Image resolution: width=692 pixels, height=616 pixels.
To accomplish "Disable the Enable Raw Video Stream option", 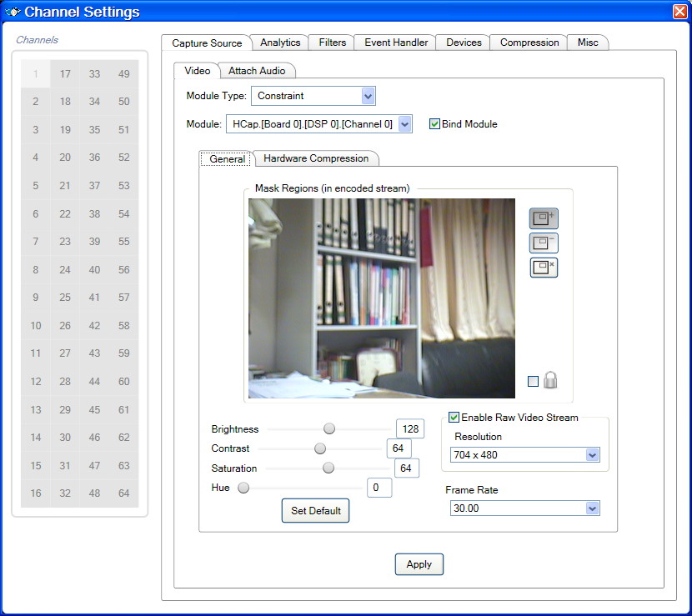I will (x=454, y=418).
